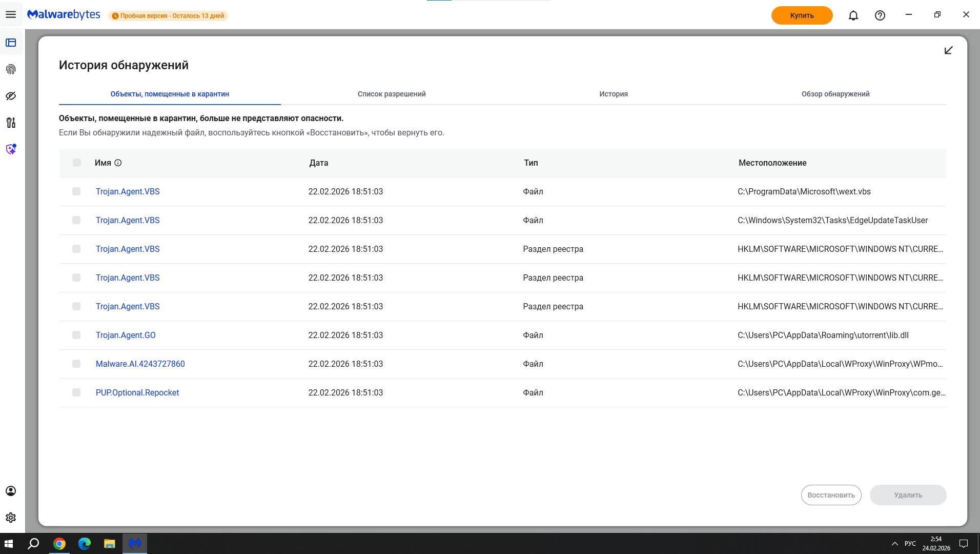This screenshot has height=554, width=980.
Task: Open Microsoft Edge from the taskbar
Action: coord(85,544)
